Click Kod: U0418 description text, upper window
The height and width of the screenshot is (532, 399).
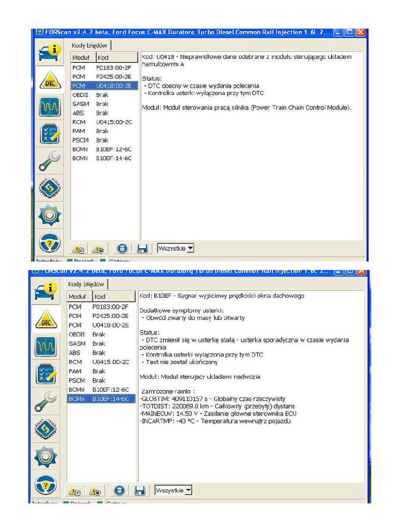tap(247, 60)
